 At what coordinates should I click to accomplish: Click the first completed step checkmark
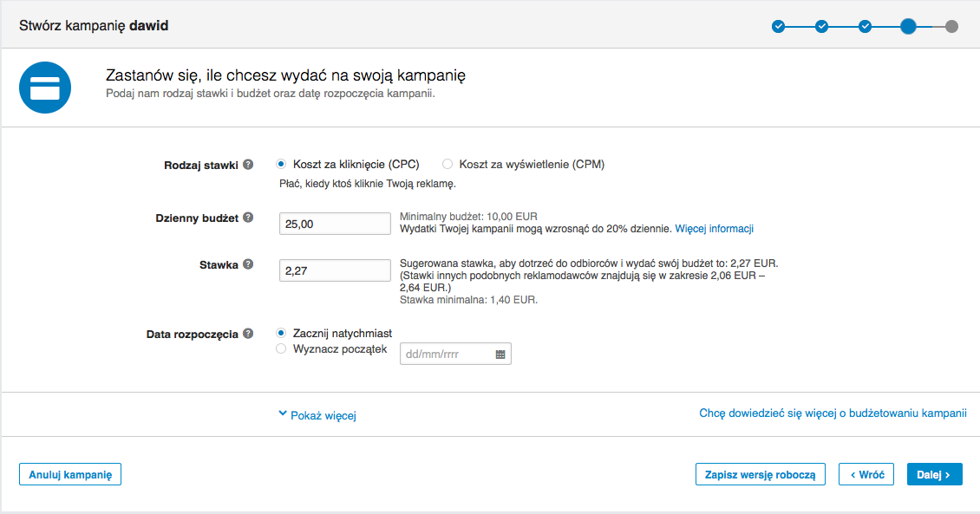tap(778, 26)
